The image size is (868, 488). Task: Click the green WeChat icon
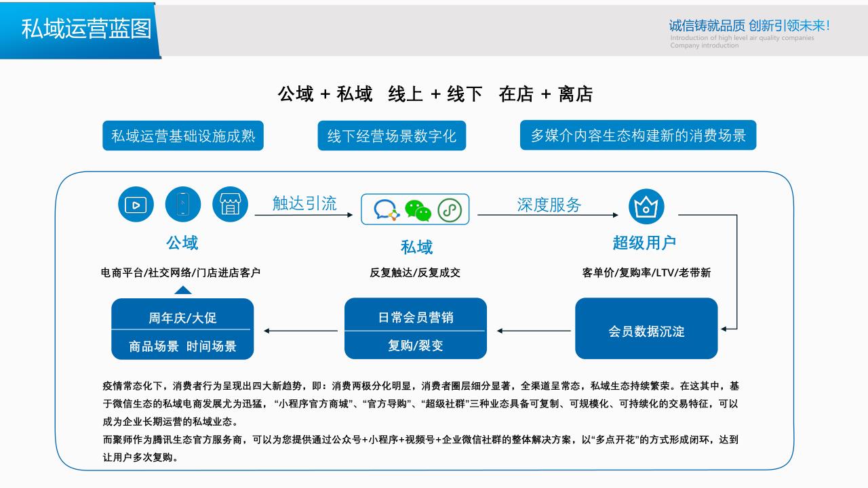[x=418, y=210]
